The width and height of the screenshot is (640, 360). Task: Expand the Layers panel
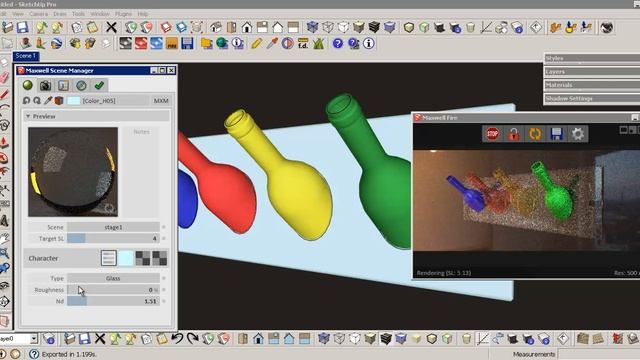click(x=592, y=72)
